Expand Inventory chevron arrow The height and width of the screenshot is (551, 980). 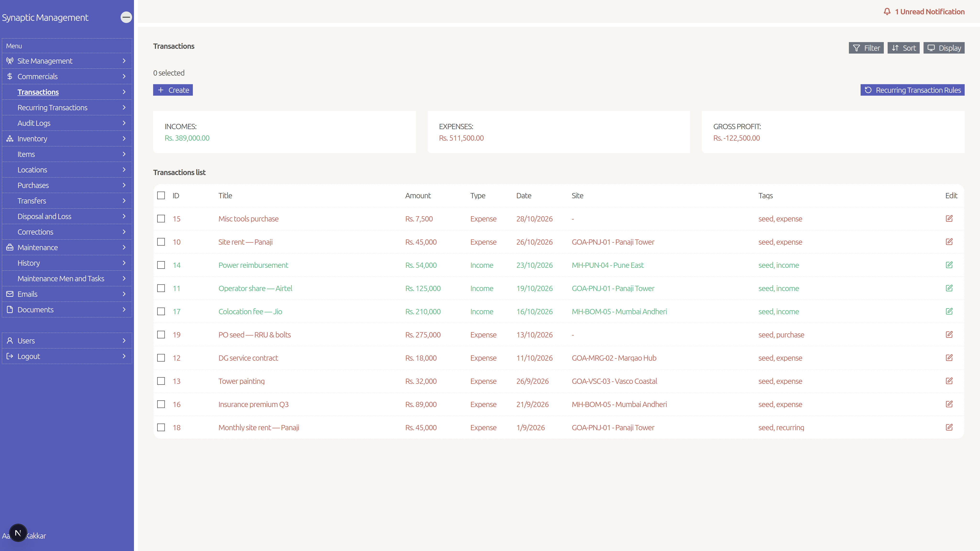(x=124, y=138)
